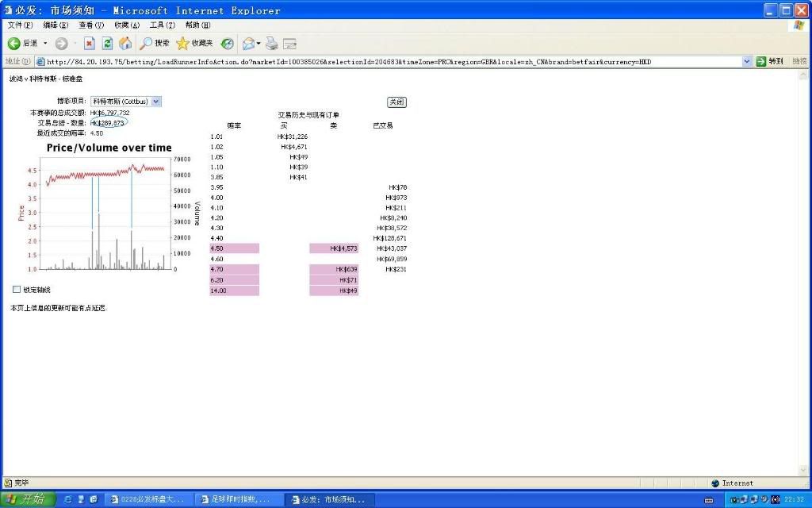Refresh the page with toolbar icon
Viewport: 812px width, 508px height.
click(107, 44)
